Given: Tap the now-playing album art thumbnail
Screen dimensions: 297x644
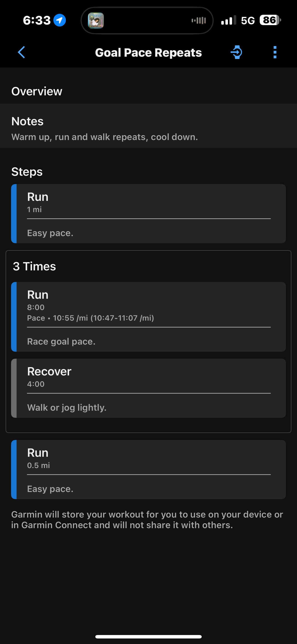Looking at the screenshot, I should pos(96,20).
